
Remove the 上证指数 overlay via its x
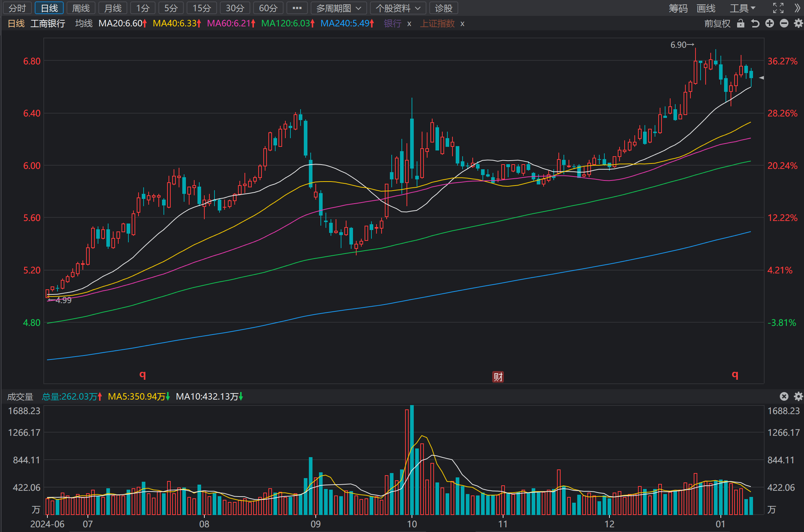[x=462, y=24]
